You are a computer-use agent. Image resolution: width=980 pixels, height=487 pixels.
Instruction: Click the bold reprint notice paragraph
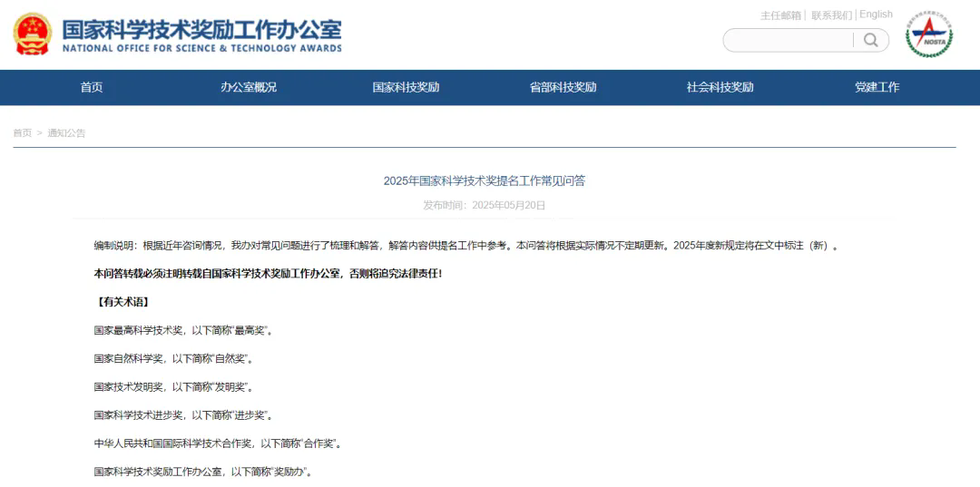coord(268,273)
